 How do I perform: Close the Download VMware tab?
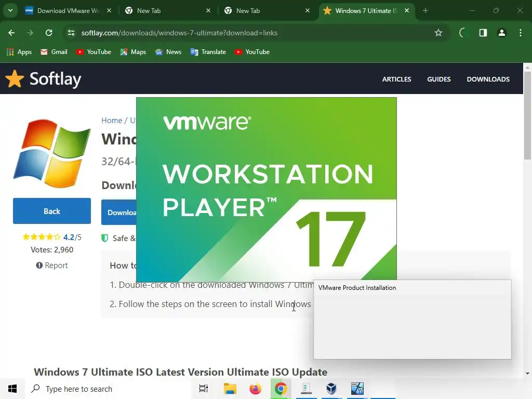coord(109,10)
